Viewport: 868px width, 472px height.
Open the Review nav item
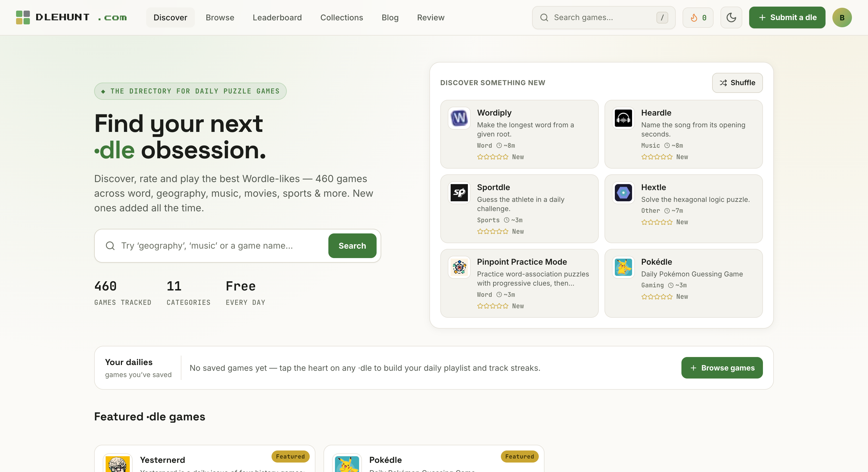tap(431, 17)
